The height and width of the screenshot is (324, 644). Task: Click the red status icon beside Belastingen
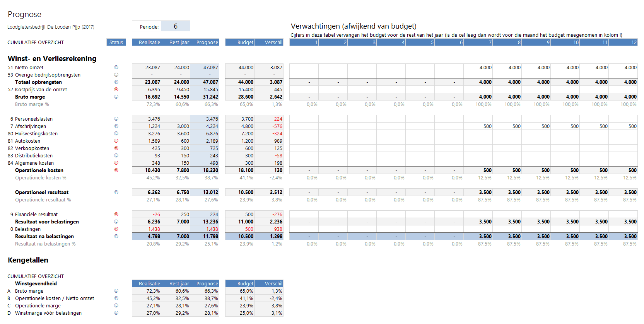click(x=116, y=229)
